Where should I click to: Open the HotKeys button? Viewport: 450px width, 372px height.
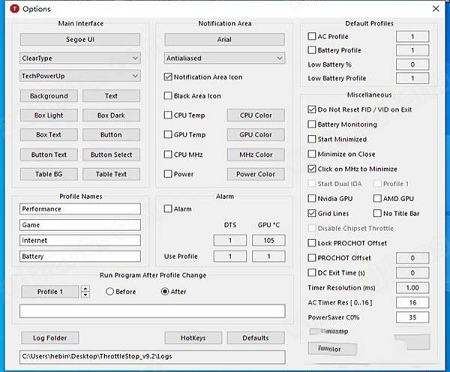pos(193,338)
